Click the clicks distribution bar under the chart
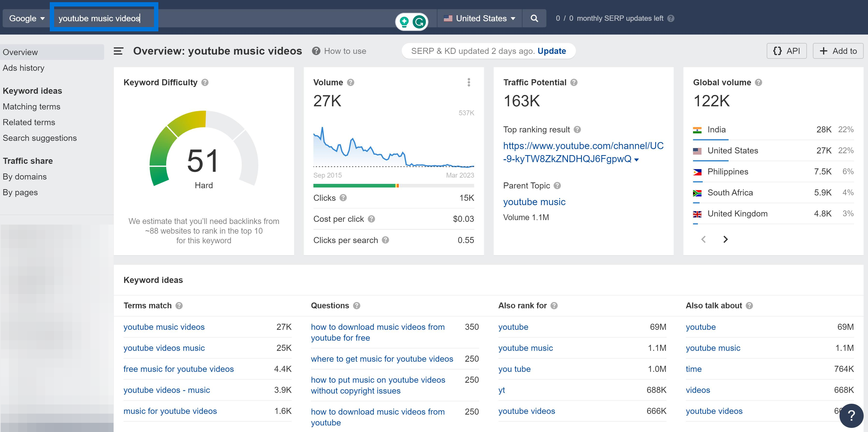 coord(394,185)
